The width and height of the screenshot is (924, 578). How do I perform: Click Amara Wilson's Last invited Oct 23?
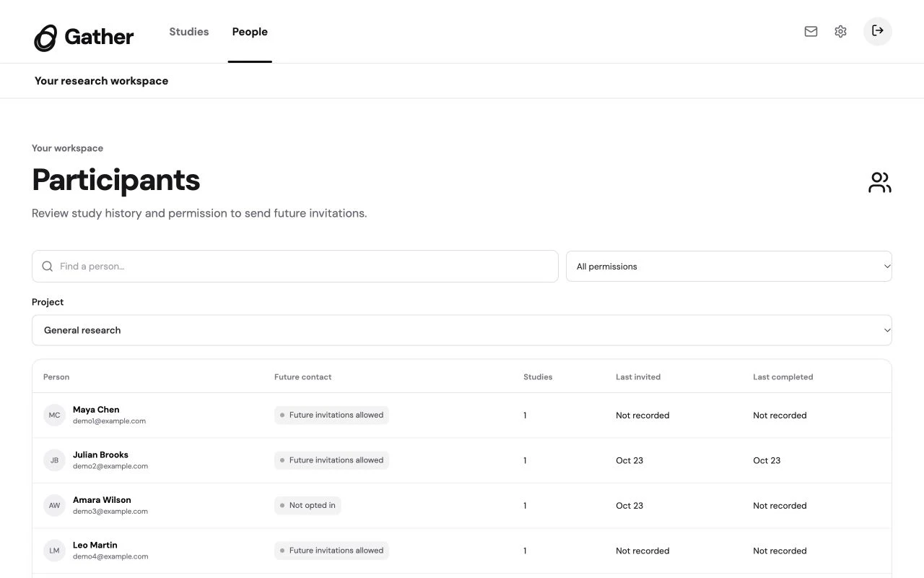tap(629, 506)
